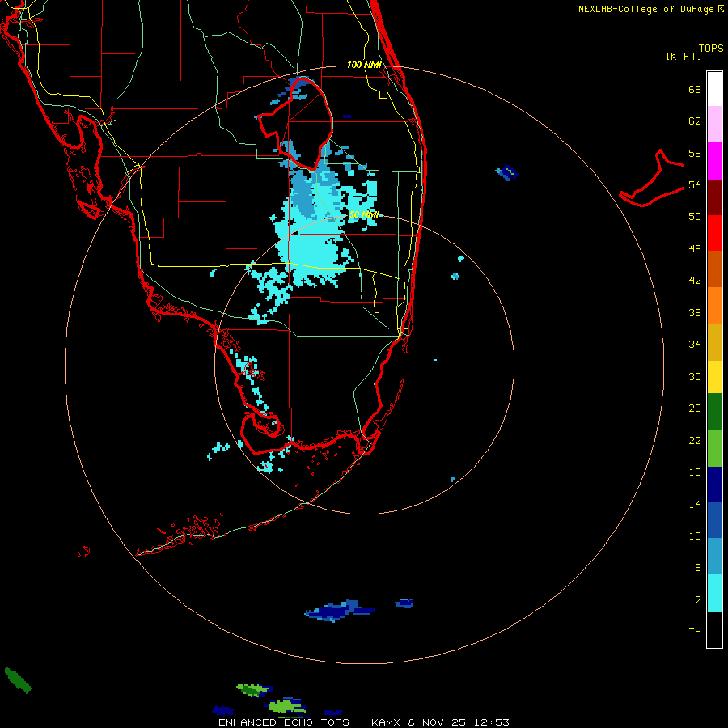Select the light pink legend swatch

coord(714,124)
